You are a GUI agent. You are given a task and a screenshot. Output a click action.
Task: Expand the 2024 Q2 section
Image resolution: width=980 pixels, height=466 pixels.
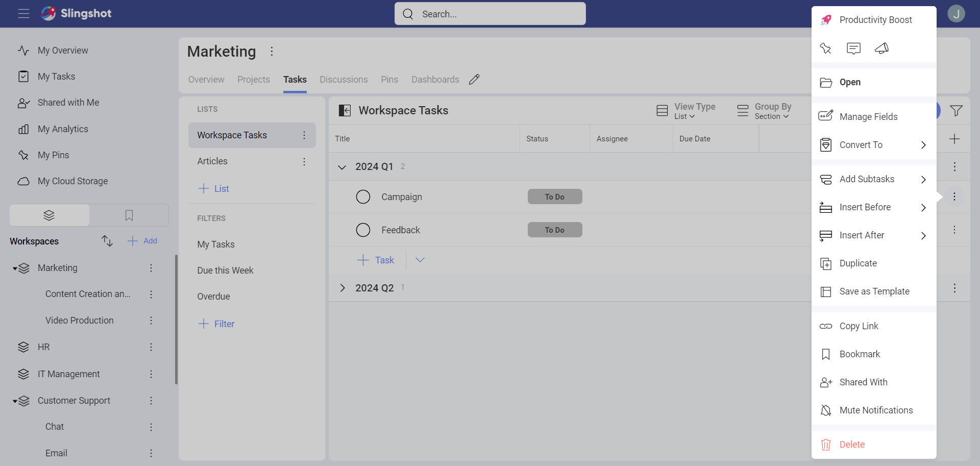point(342,288)
